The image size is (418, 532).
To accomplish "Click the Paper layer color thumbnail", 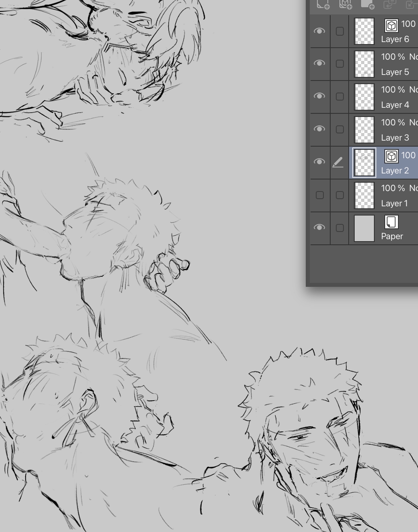I will (364, 228).
